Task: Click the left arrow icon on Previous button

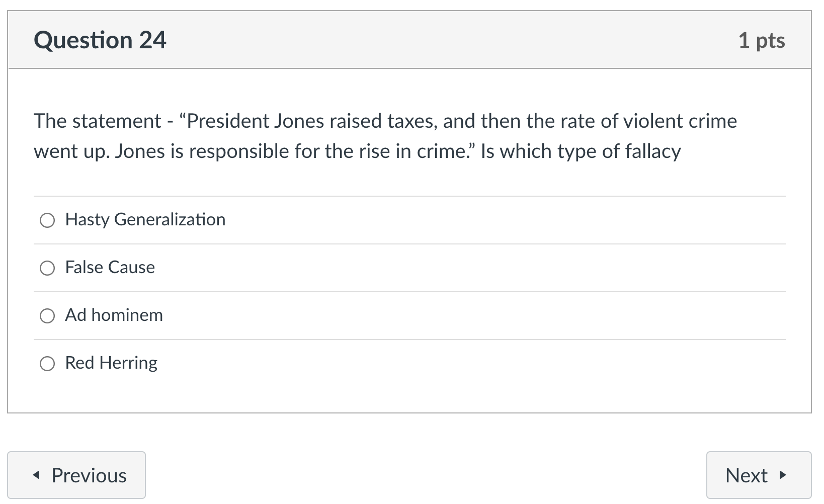Action: coord(36,475)
